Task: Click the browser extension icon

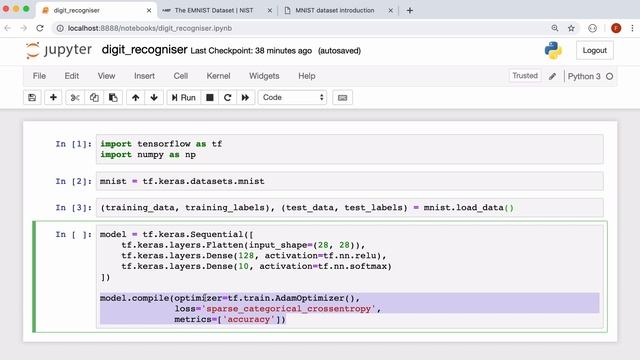Action: (x=592, y=28)
